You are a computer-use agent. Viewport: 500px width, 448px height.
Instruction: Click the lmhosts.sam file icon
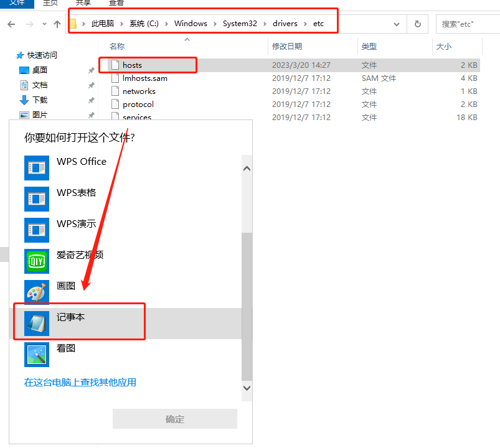[x=115, y=78]
